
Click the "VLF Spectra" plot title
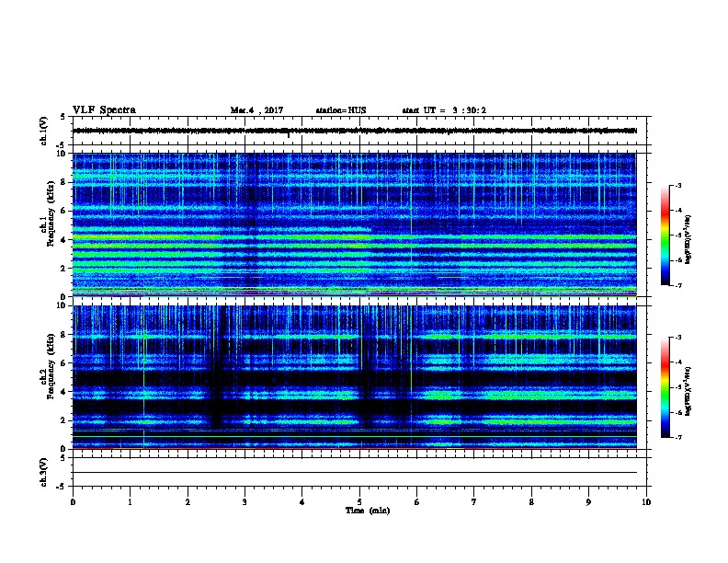(104, 110)
